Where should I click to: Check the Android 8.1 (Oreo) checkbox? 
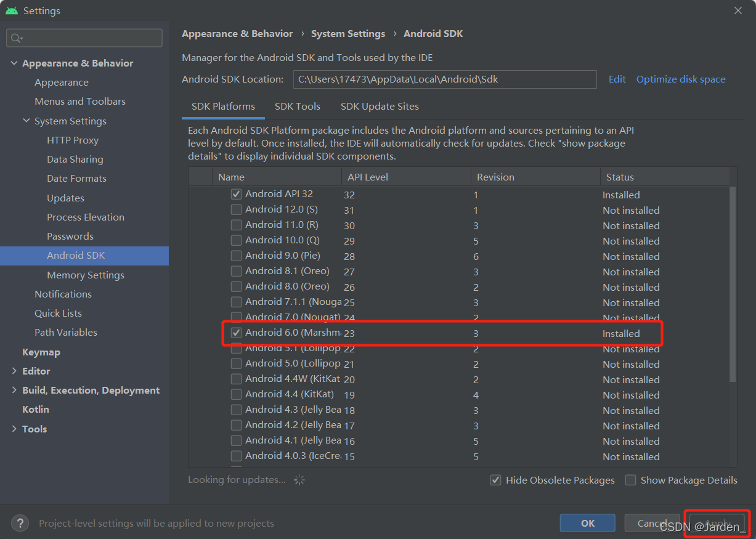[236, 271]
